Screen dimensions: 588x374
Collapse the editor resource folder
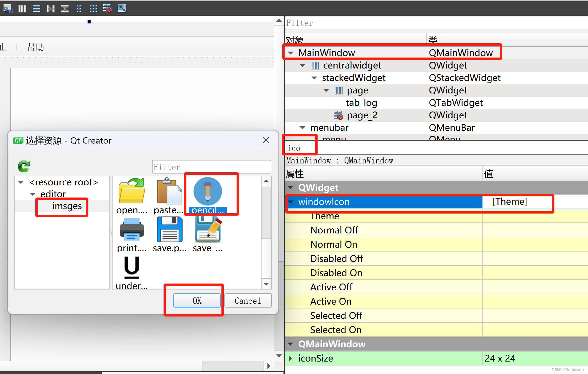33,194
